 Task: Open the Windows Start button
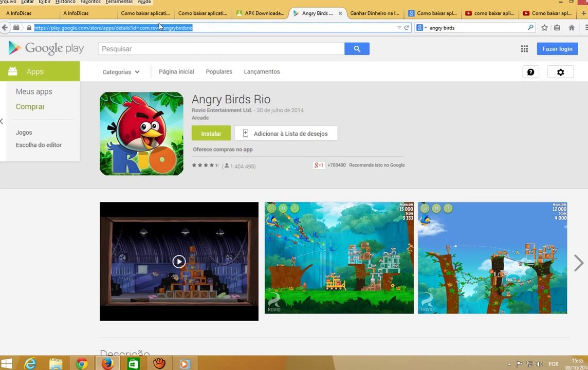[6, 363]
